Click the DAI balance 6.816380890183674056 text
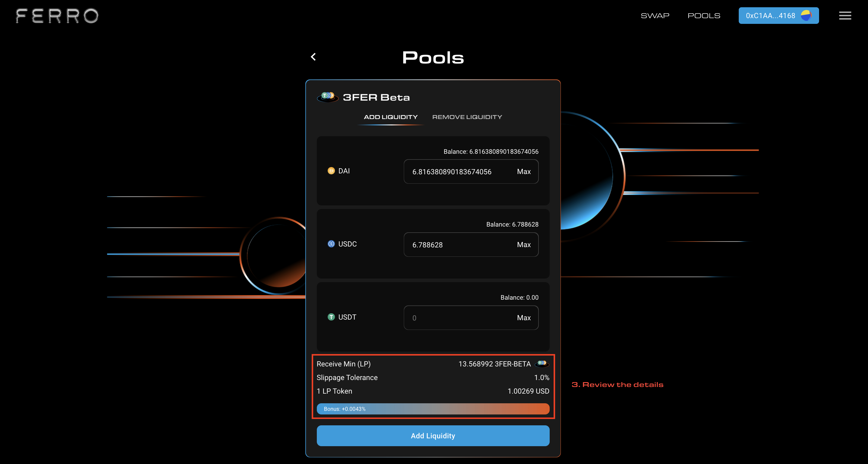868x464 pixels. point(490,152)
